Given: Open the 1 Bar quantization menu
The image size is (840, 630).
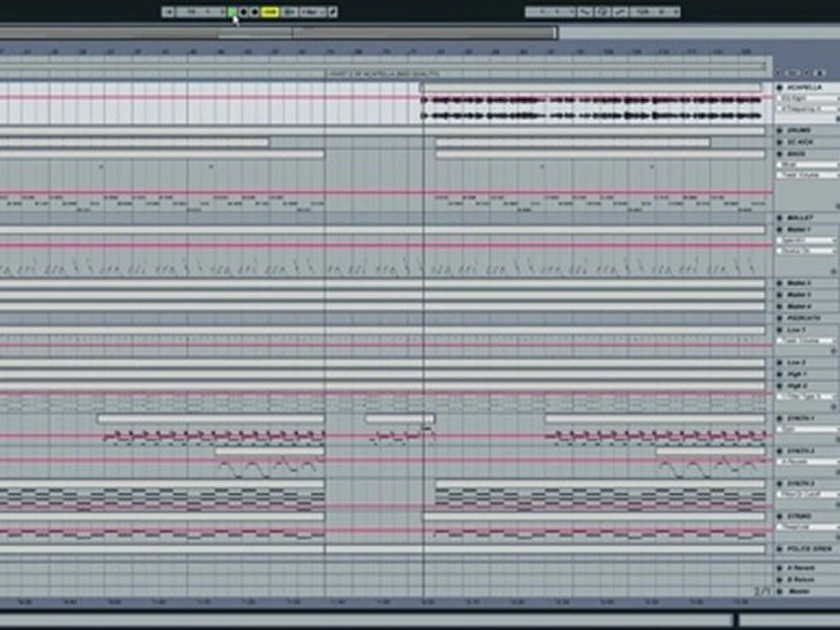Looking at the screenshot, I should pyautogui.click(x=312, y=11).
